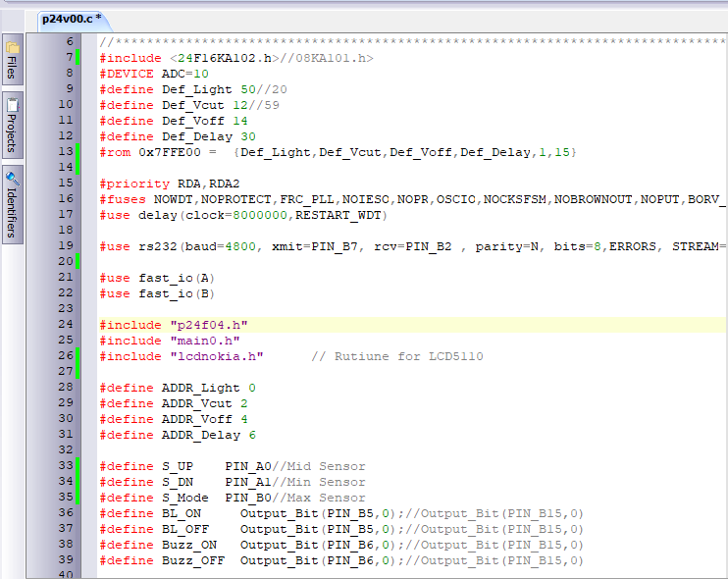Click the Def_Voff define name

tap(192, 121)
